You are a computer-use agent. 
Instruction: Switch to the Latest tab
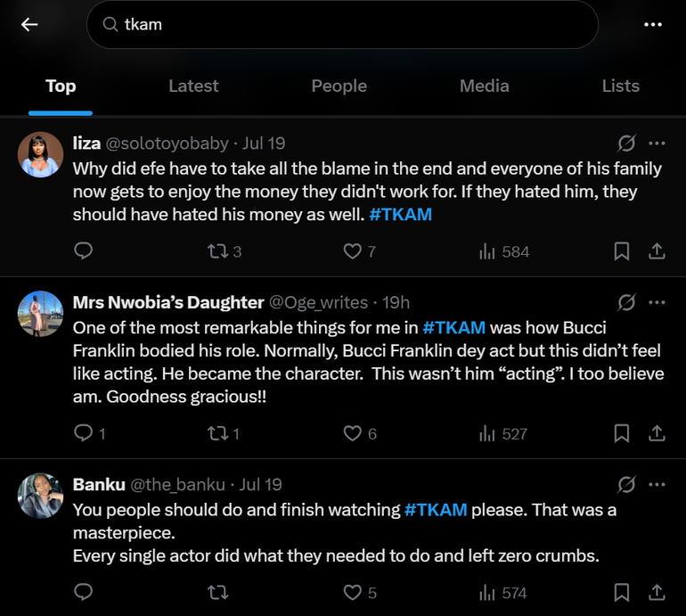pos(193,86)
